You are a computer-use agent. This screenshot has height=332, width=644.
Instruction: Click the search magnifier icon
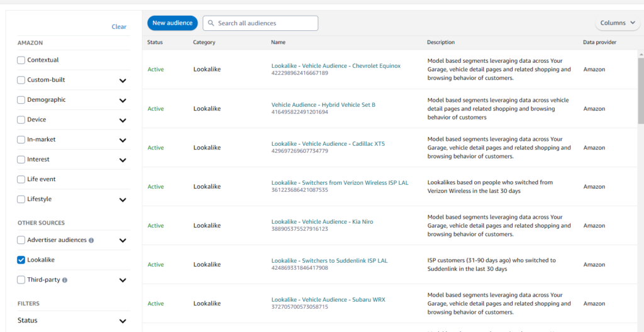pyautogui.click(x=211, y=23)
